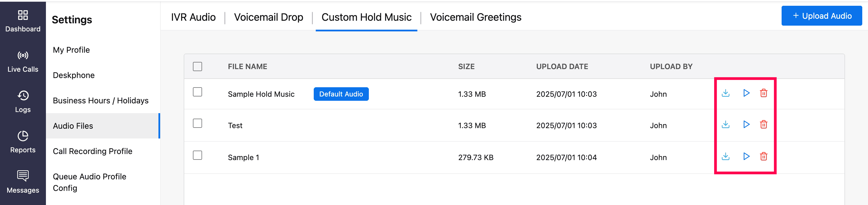Delete the Sample Hold Music file
The height and width of the screenshot is (205, 868).
(x=764, y=93)
